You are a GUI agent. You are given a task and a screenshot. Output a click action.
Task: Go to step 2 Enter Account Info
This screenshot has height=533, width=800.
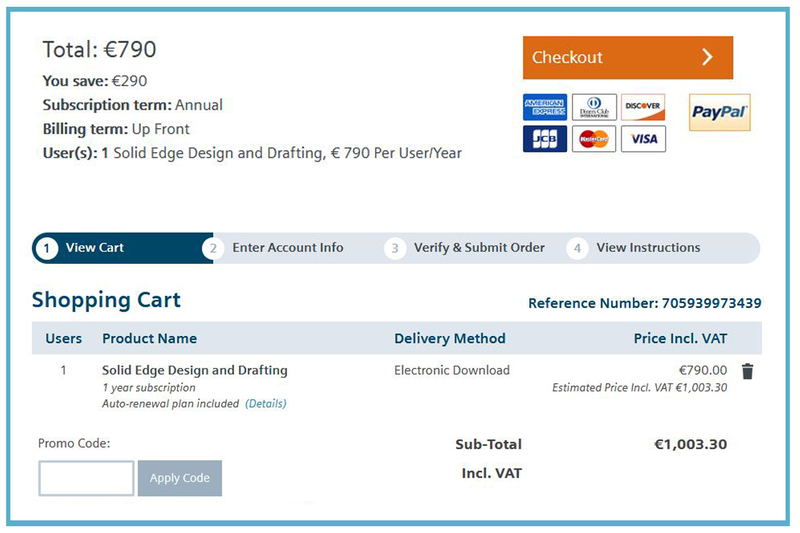coord(287,248)
